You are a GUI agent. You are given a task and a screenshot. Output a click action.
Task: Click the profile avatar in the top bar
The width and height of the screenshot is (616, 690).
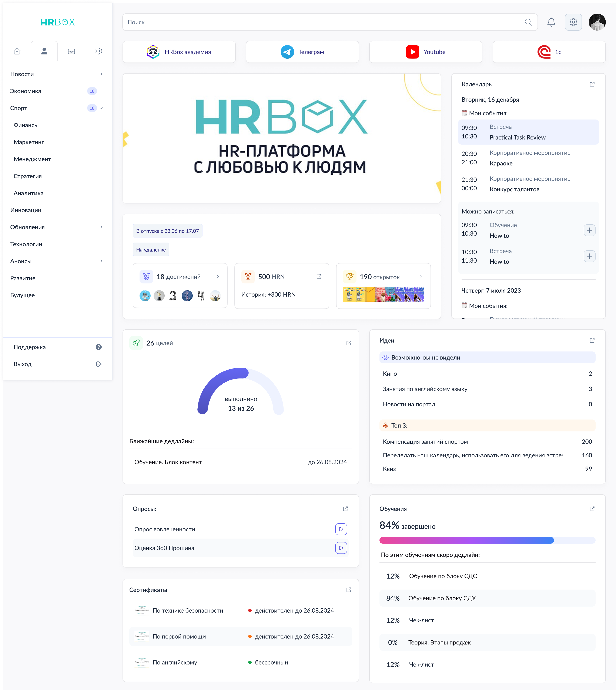[597, 22]
